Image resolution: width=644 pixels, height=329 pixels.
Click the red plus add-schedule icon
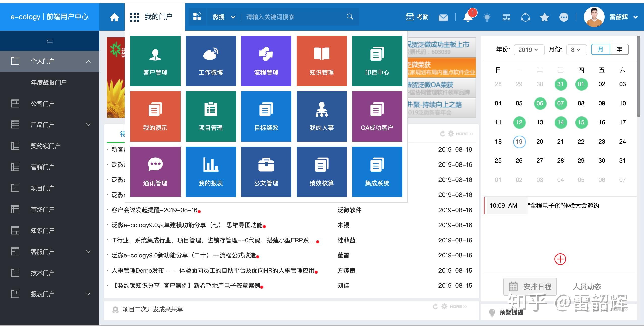(560, 259)
